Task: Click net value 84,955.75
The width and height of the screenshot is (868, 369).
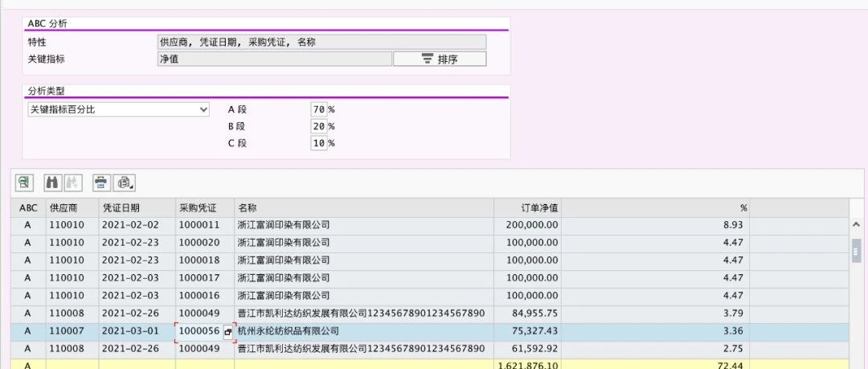Action: pyautogui.click(x=527, y=314)
